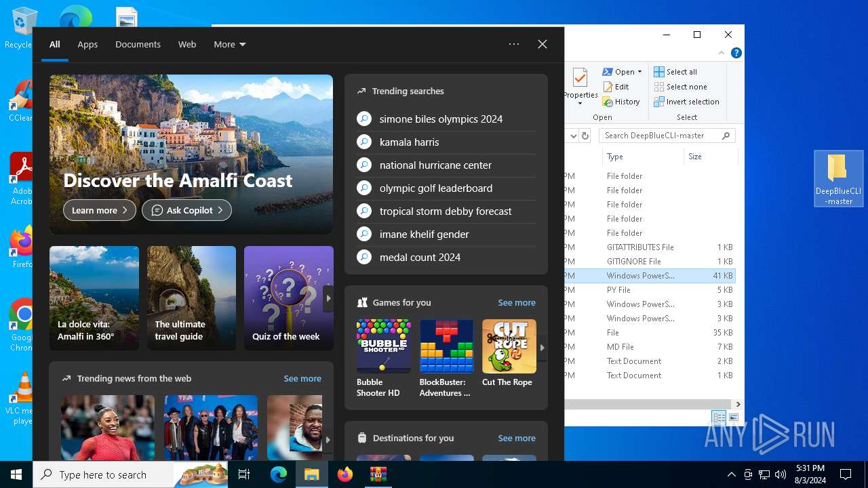Search trending medal count 2024
The height and width of the screenshot is (488, 868).
pos(446,258)
